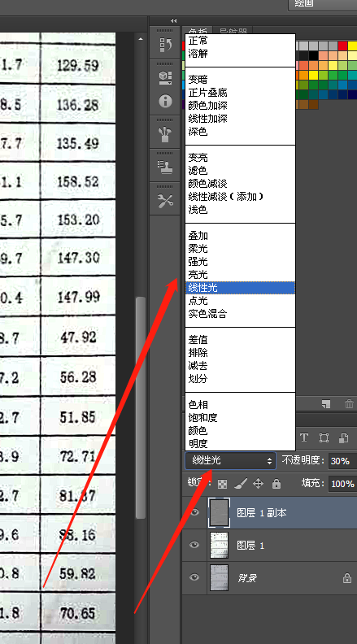Image resolution: width=357 pixels, height=644 pixels.
Task: Pick 减去 blend mode
Action: pyautogui.click(x=241, y=366)
